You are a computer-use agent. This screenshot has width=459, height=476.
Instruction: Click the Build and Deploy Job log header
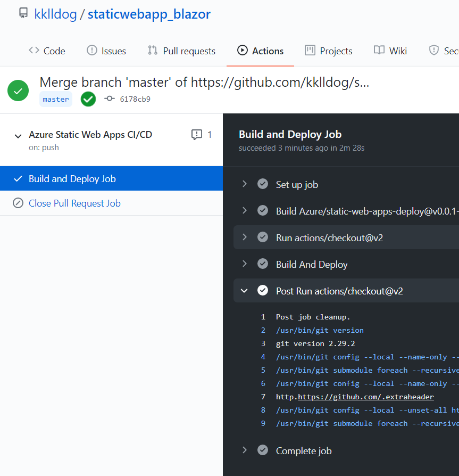(x=290, y=134)
